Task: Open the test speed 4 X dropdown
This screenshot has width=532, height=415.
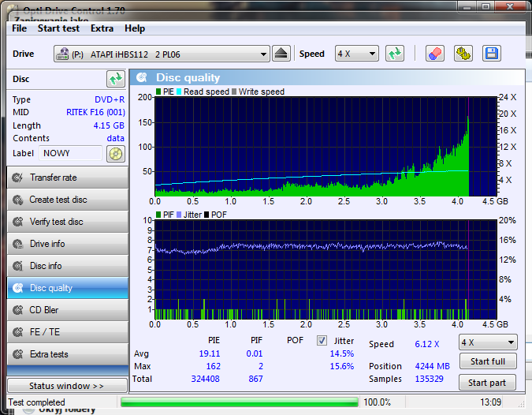Action: click(x=488, y=342)
